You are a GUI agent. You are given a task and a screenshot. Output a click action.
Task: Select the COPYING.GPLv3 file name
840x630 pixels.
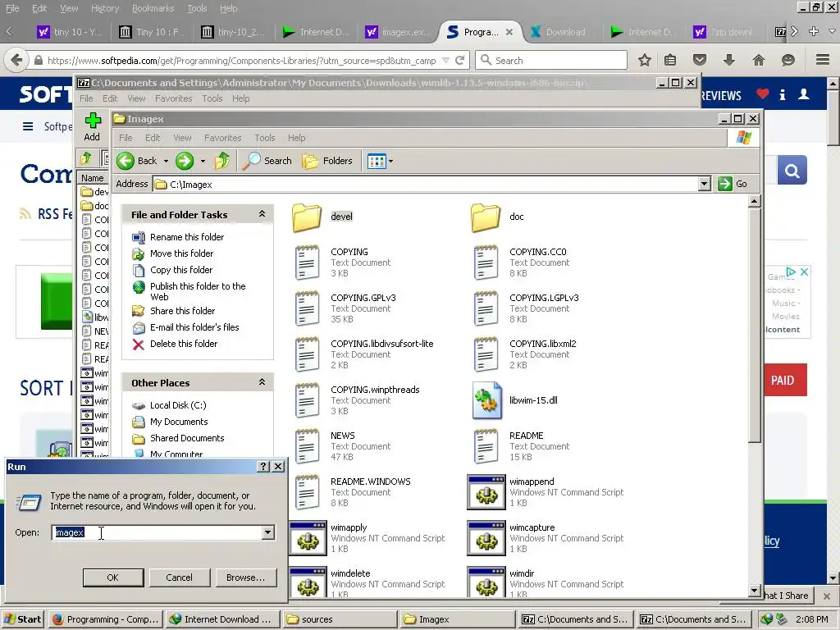363,297
